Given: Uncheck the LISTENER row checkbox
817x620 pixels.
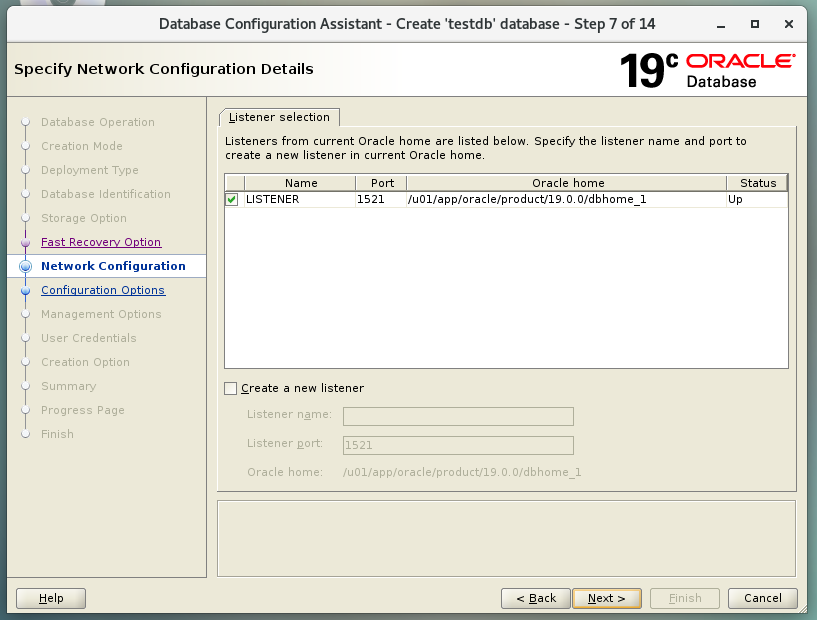Looking at the screenshot, I should [233, 200].
